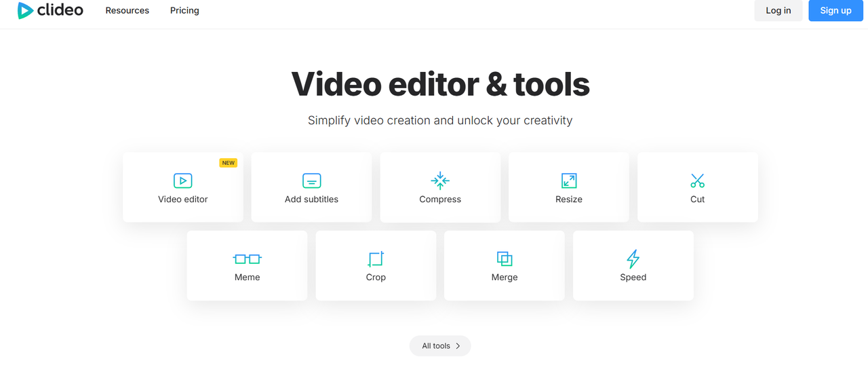The height and width of the screenshot is (380, 868).
Task: Click the Meme glasses icon
Action: tap(247, 259)
